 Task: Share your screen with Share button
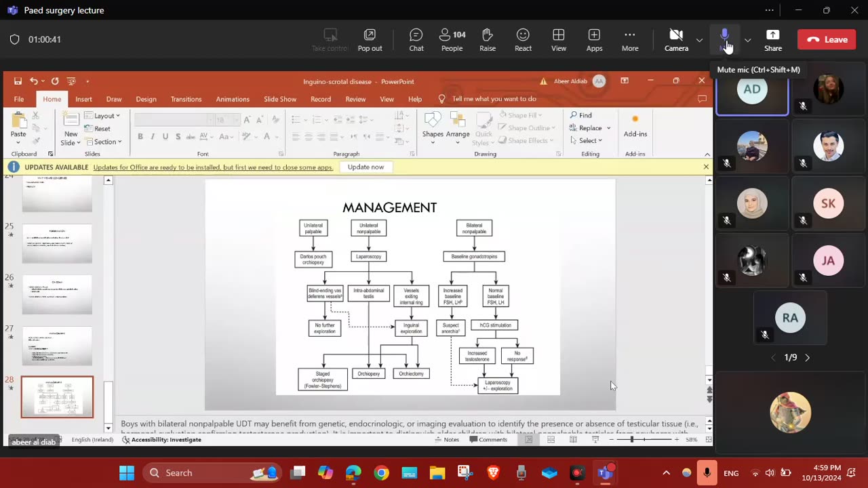[773, 40]
